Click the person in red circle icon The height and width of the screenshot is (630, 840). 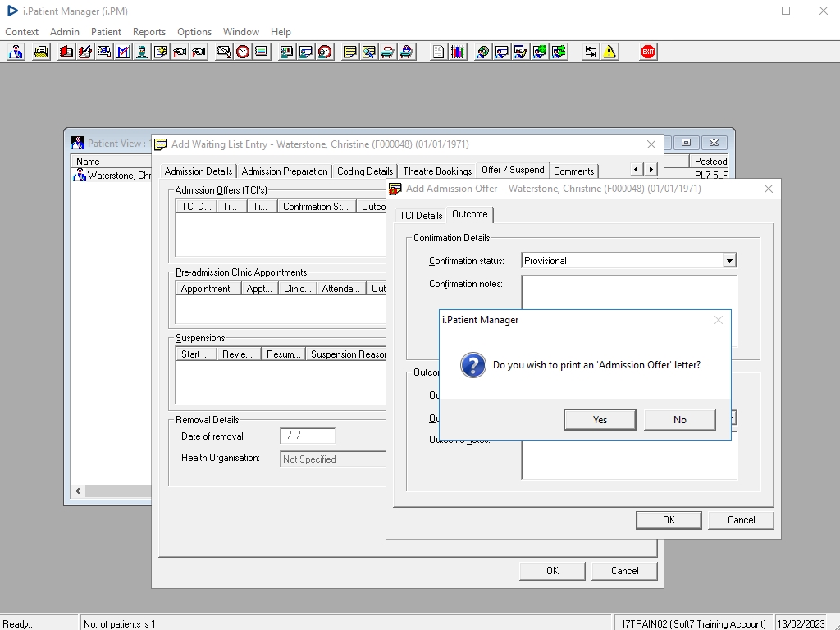325,52
